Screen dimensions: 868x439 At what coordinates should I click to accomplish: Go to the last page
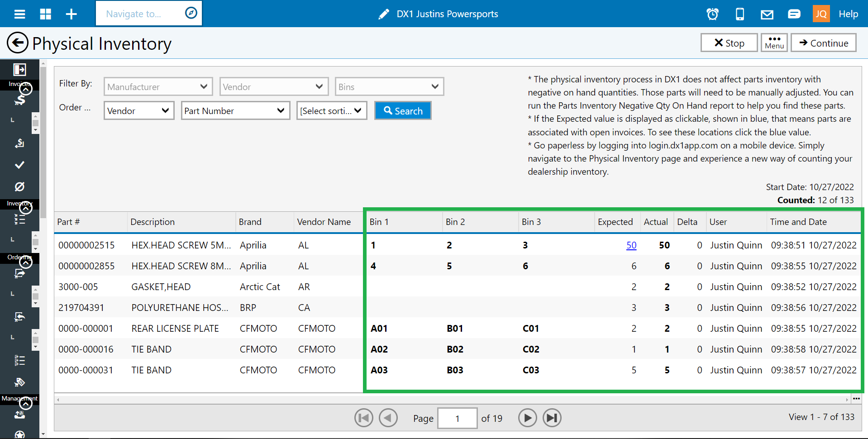tap(552, 418)
